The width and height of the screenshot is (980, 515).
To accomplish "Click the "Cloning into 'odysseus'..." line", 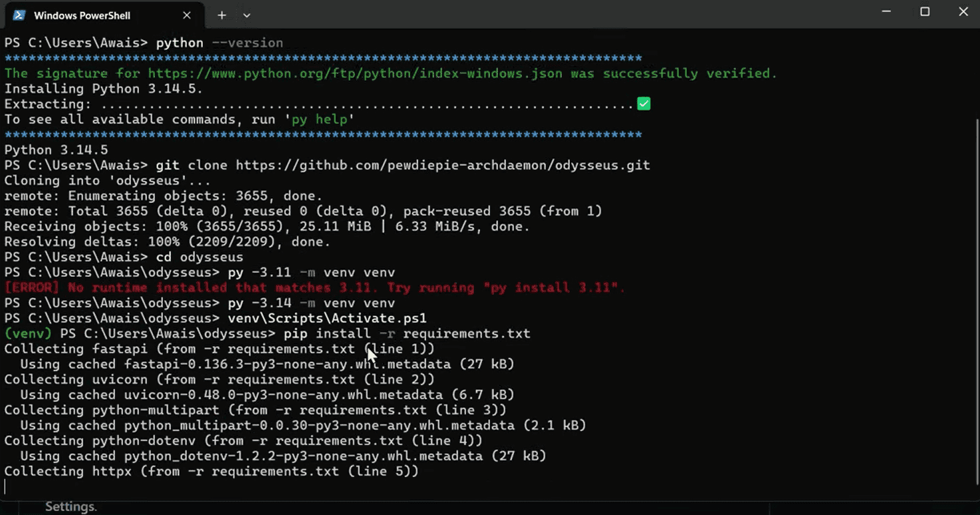I will click(107, 180).
